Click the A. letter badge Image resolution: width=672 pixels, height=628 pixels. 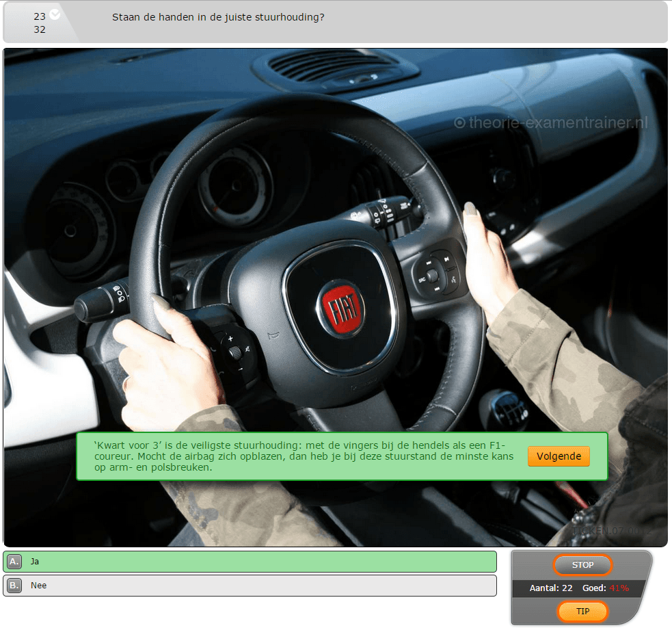(14, 562)
